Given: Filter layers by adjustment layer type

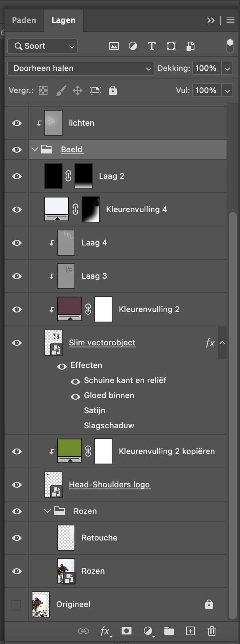Looking at the screenshot, I should [x=133, y=46].
